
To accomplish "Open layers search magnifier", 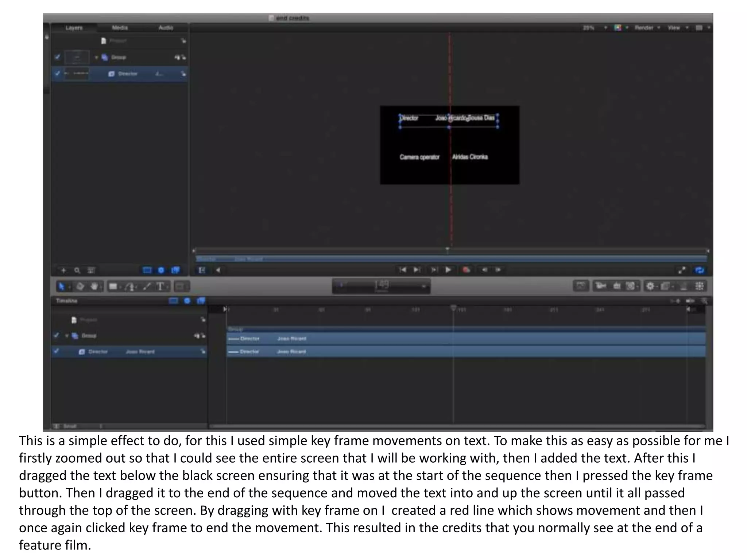I will (x=77, y=271).
